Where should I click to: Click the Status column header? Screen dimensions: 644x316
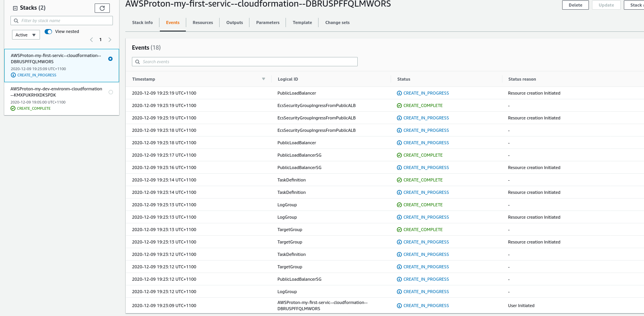[403, 79]
